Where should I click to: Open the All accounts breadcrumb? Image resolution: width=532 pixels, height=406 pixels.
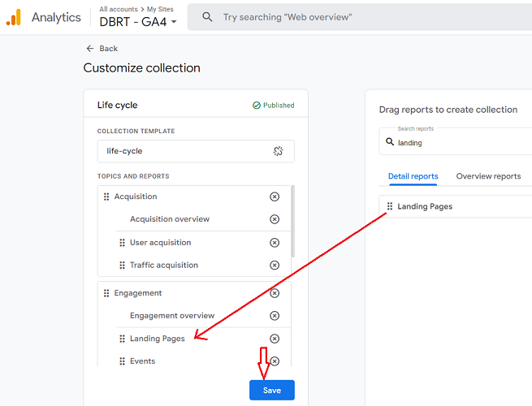pos(119,9)
